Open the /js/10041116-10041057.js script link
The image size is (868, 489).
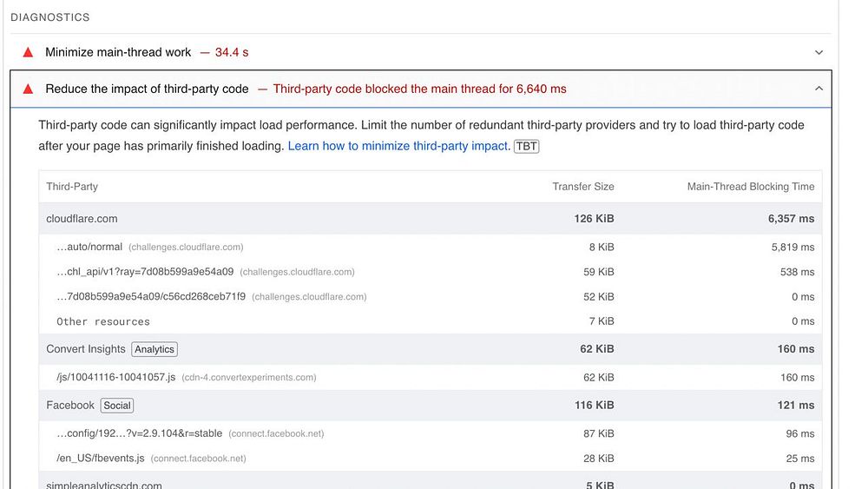(116, 378)
